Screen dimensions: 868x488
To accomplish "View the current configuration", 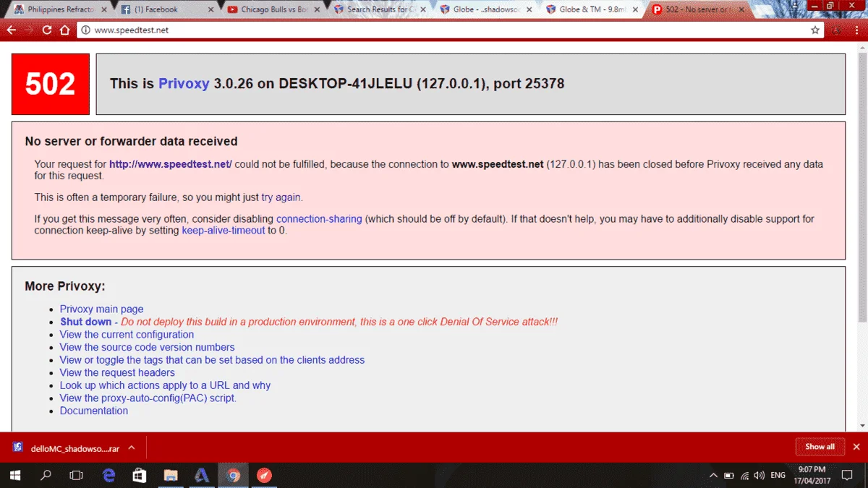I will 127,335.
